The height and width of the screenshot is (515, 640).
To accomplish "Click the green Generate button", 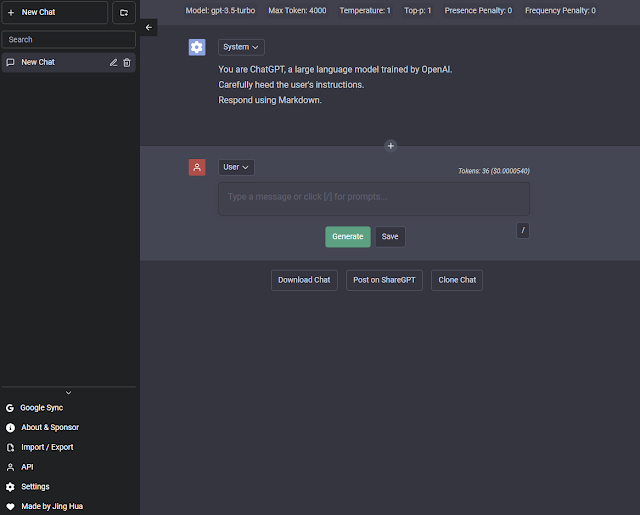I will click(348, 237).
